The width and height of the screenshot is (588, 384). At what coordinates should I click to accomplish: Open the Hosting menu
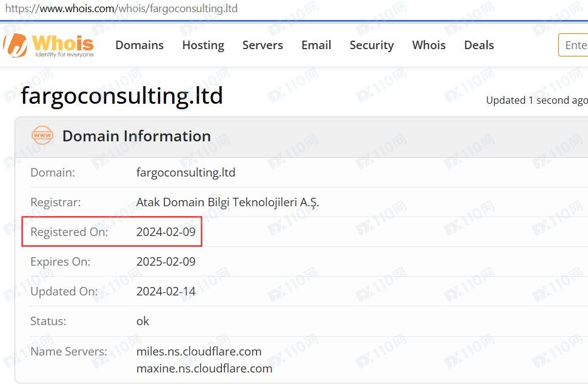(x=203, y=45)
